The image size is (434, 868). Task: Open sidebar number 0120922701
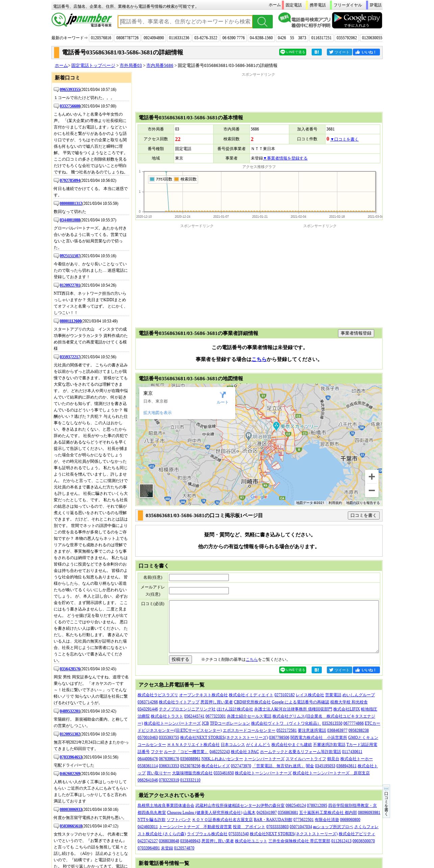tap(70, 285)
